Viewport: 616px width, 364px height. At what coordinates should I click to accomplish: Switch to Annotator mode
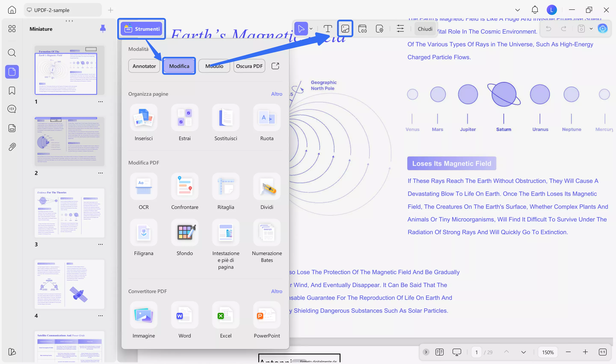[144, 66]
